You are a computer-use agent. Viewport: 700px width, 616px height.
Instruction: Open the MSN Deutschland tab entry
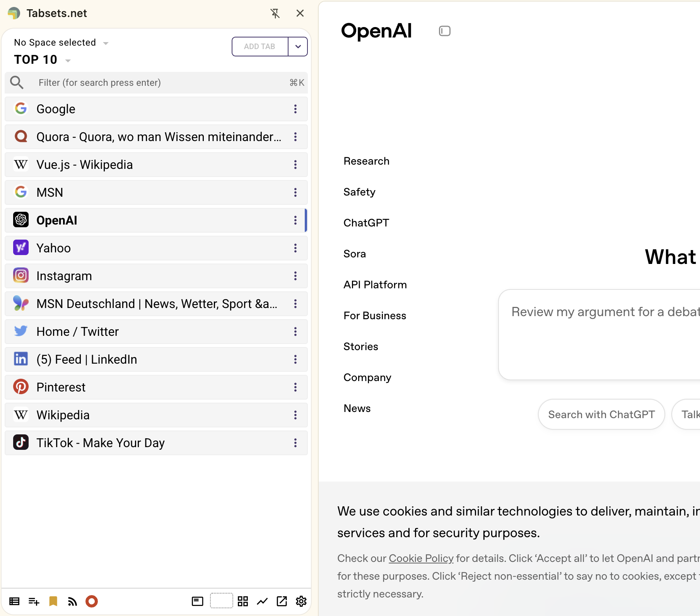156,304
